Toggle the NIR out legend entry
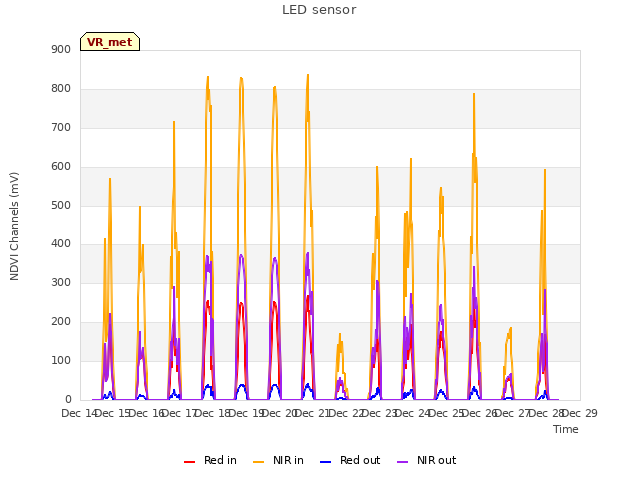This screenshot has width=640, height=480. pyautogui.click(x=427, y=460)
